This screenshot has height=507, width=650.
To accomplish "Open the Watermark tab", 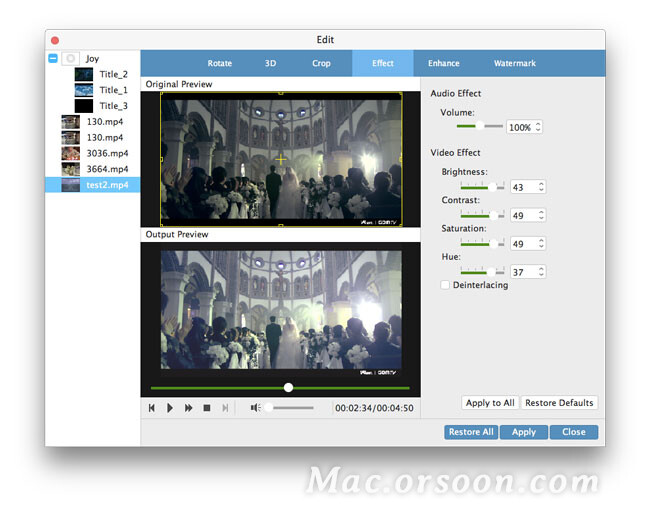I will pyautogui.click(x=514, y=64).
